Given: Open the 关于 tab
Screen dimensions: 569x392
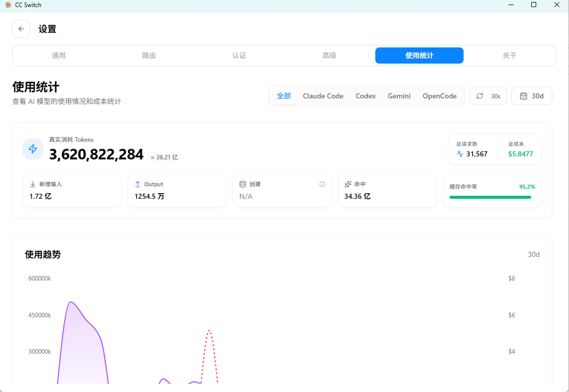Looking at the screenshot, I should [x=509, y=55].
